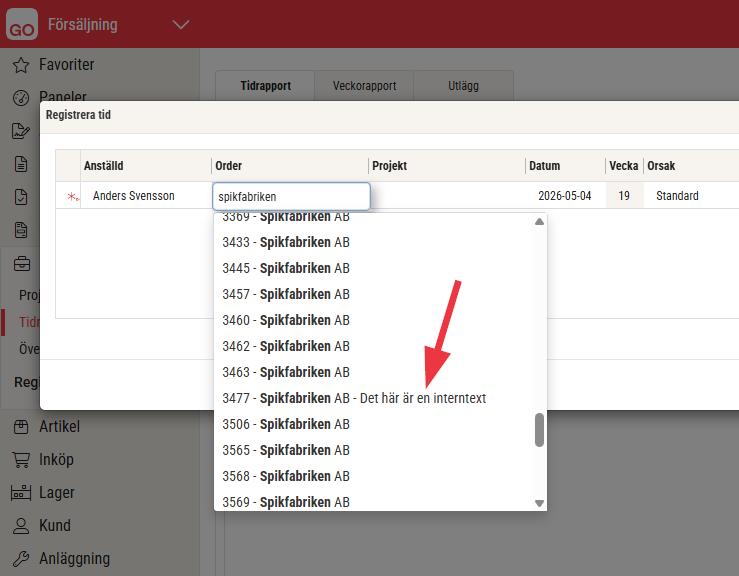Image resolution: width=739 pixels, height=576 pixels.
Task: Switch to the Veckorapport tab
Action: coord(364,86)
